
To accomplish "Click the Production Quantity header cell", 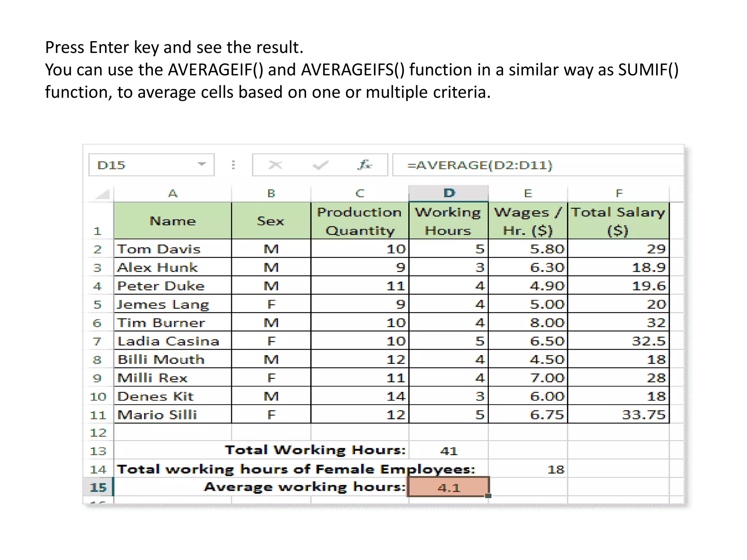I will [x=360, y=221].
